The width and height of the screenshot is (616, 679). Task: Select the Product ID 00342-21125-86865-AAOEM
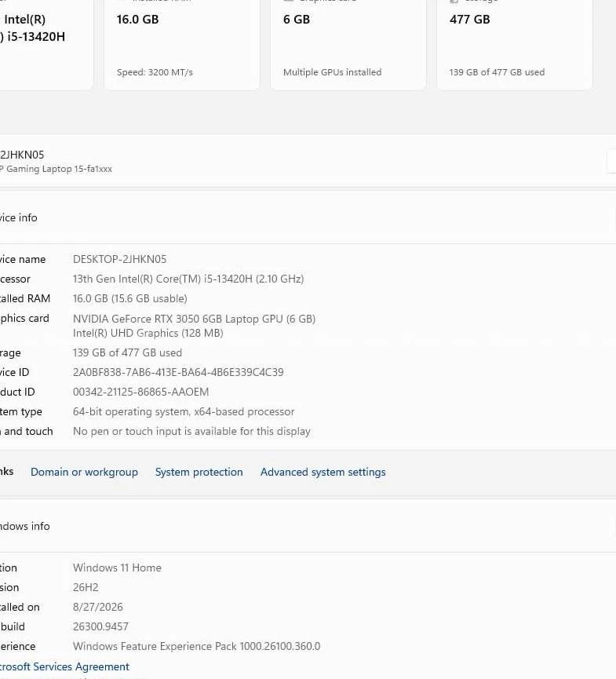coord(140,392)
